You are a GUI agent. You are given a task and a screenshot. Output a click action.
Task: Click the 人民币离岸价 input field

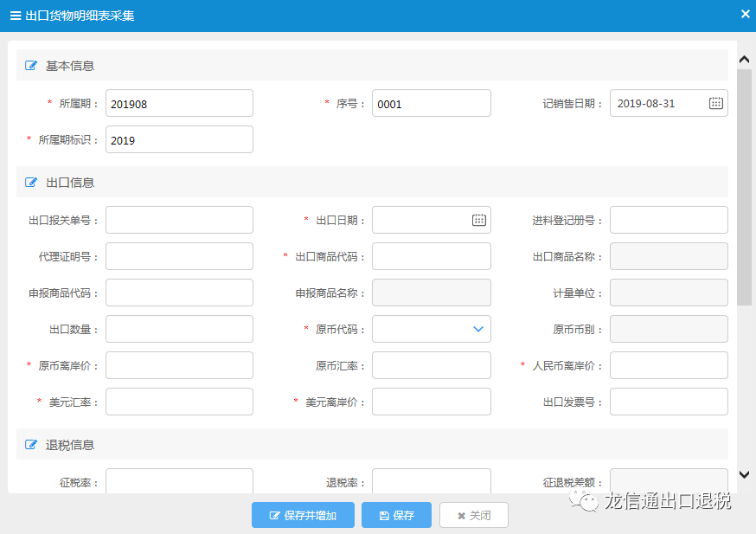(668, 365)
